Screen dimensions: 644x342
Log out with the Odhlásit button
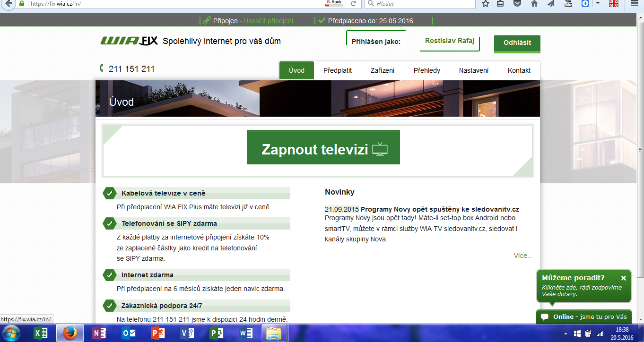517,43
